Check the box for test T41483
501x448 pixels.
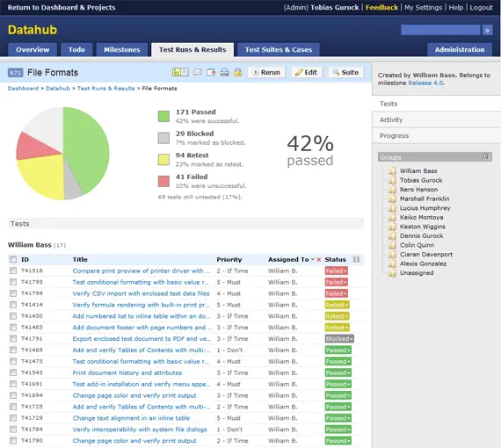click(13, 327)
